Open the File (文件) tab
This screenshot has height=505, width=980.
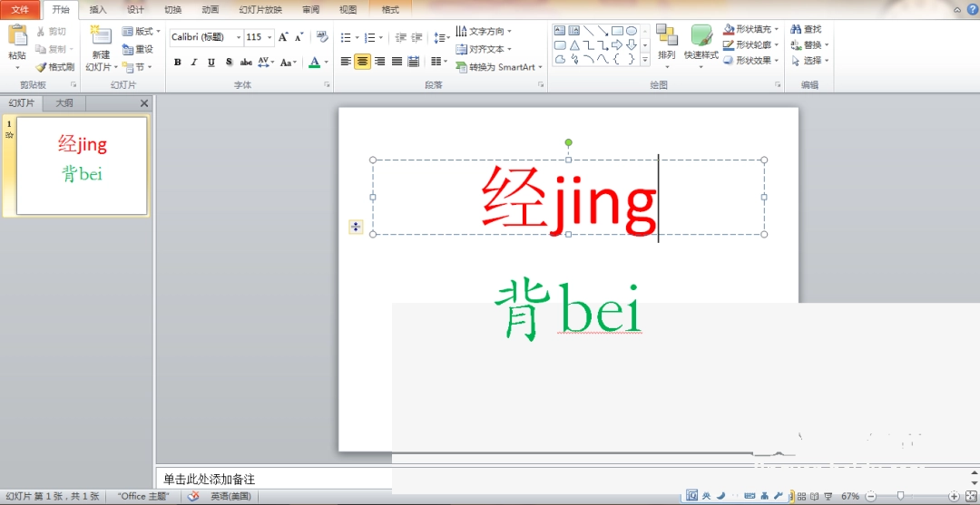click(21, 9)
